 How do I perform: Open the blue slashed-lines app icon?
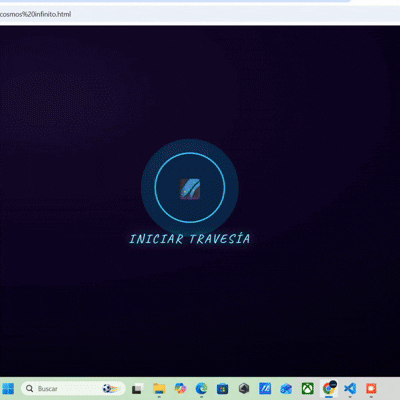(265, 389)
